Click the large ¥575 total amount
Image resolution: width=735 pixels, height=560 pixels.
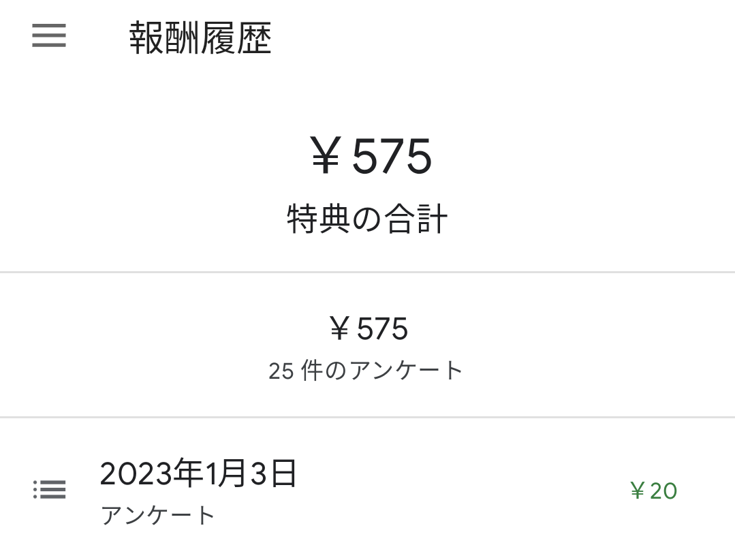coord(371,157)
